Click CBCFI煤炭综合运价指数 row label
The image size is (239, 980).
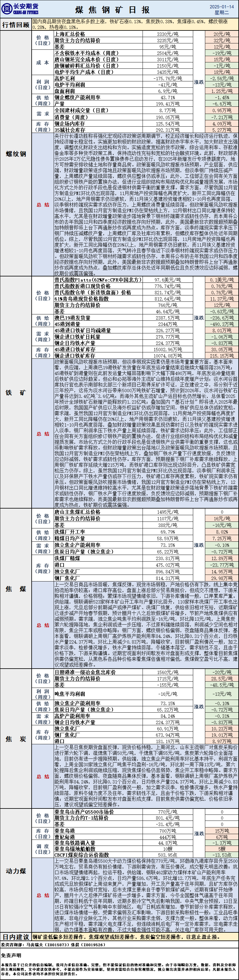coord(81,855)
